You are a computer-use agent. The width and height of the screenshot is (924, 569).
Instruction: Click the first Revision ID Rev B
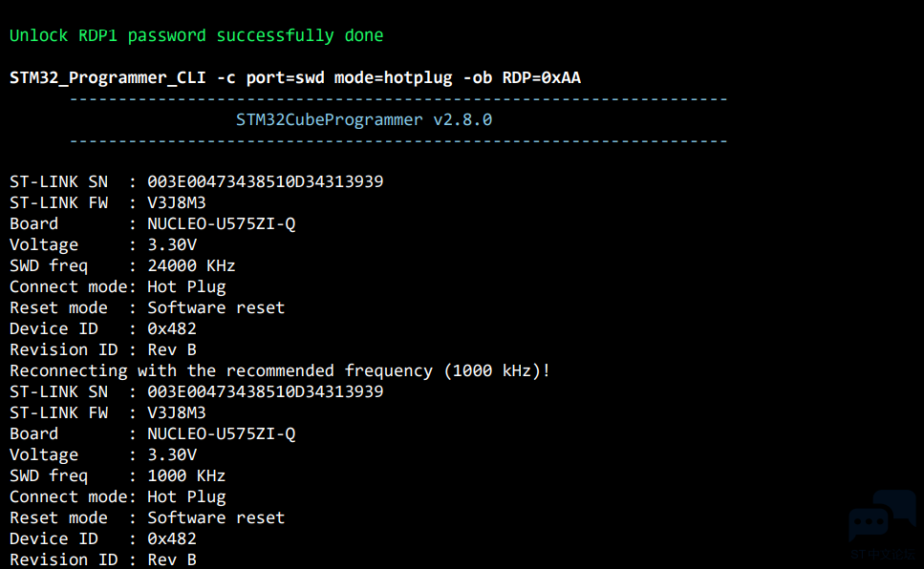click(171, 349)
